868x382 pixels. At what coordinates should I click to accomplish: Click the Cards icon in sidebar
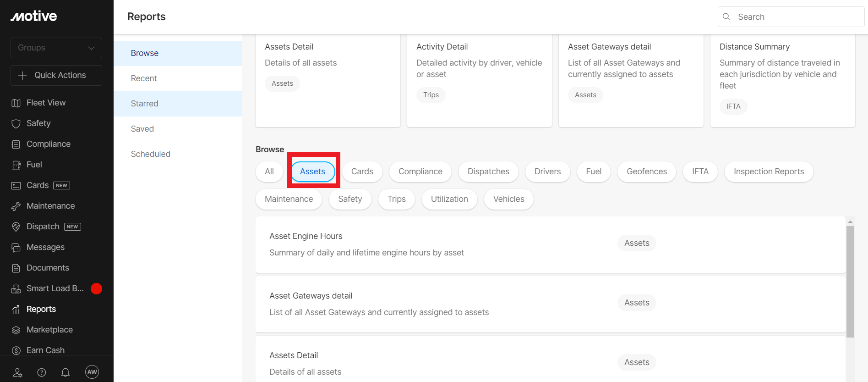coord(16,185)
